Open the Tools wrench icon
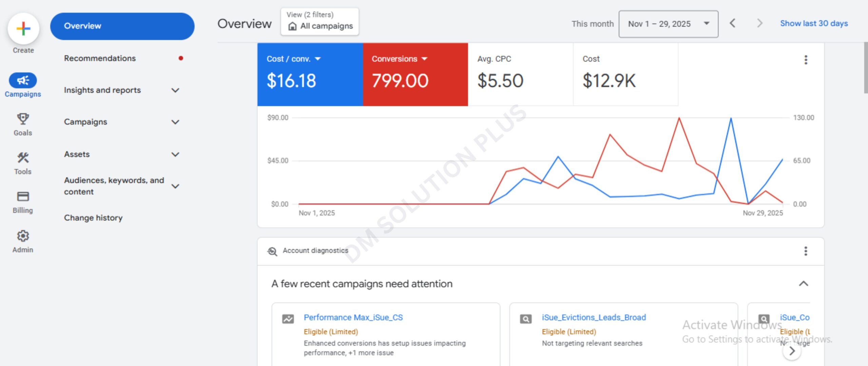Image resolution: width=868 pixels, height=366 pixels. (x=23, y=158)
